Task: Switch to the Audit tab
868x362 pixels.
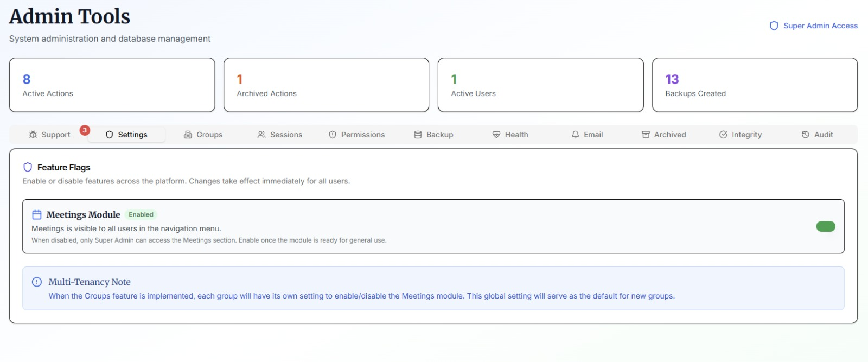Action: coord(817,135)
